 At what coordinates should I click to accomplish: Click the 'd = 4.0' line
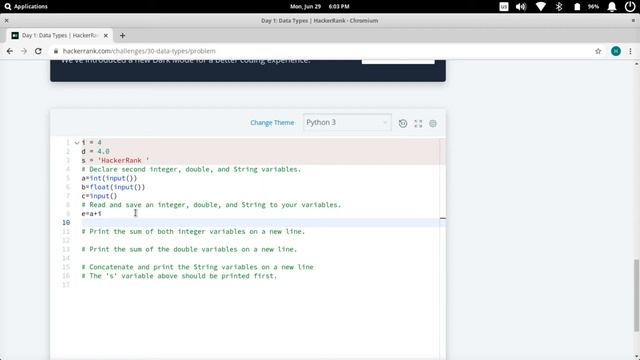95,151
